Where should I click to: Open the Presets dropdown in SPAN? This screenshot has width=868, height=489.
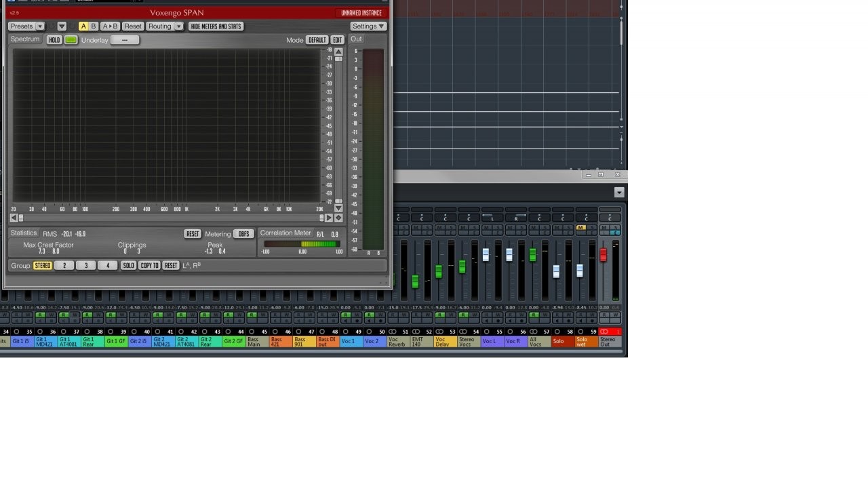[x=26, y=26]
